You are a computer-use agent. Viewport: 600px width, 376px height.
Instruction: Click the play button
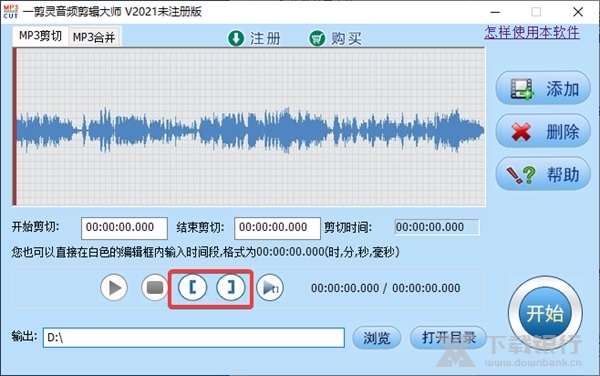click(114, 287)
